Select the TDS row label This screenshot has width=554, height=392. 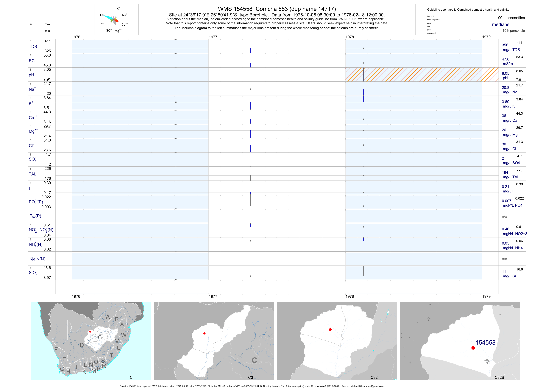point(33,47)
